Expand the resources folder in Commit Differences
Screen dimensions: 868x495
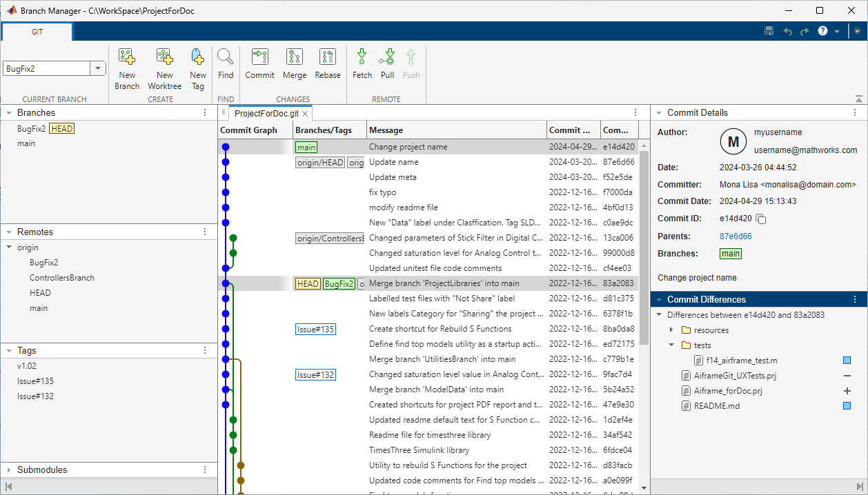(670, 330)
